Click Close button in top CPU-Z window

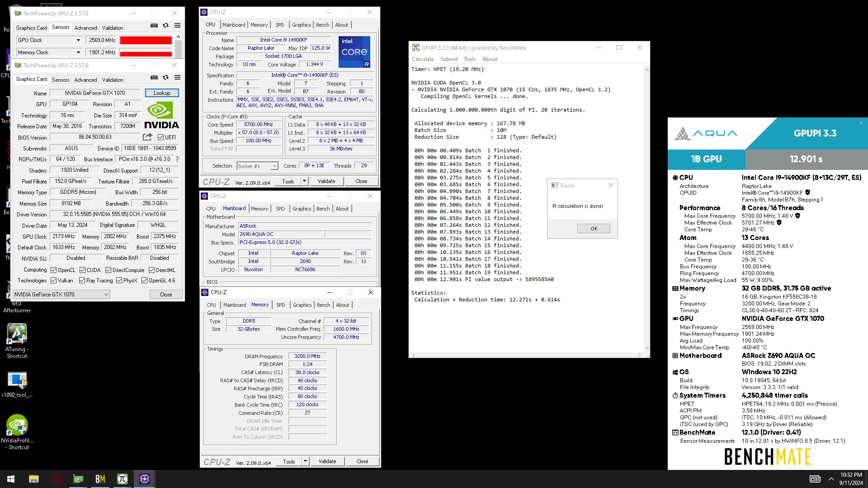(x=361, y=181)
